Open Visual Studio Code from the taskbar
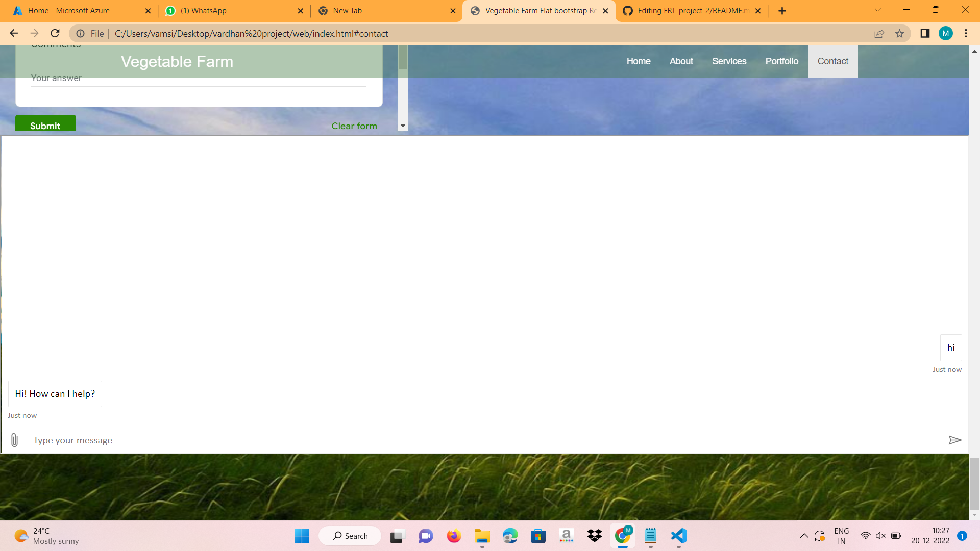The height and width of the screenshot is (551, 980). point(678,536)
